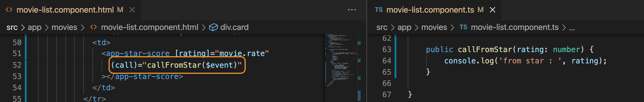Open the div.card breadcrumb symbol

tap(234, 27)
